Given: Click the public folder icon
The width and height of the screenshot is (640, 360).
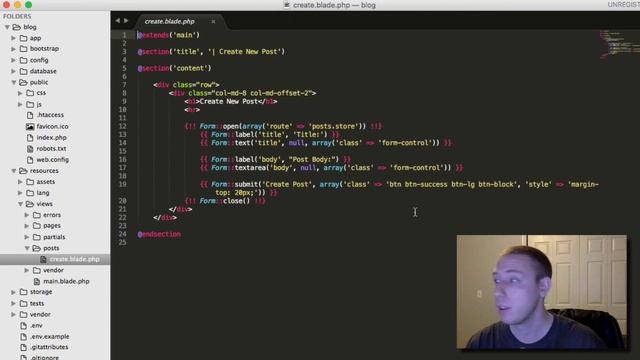Looking at the screenshot, I should (24, 82).
